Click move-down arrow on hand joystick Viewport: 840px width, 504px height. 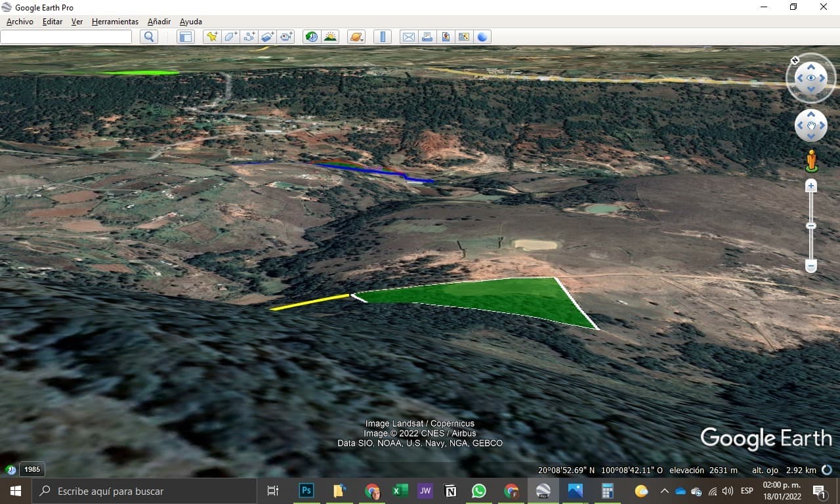pos(811,136)
